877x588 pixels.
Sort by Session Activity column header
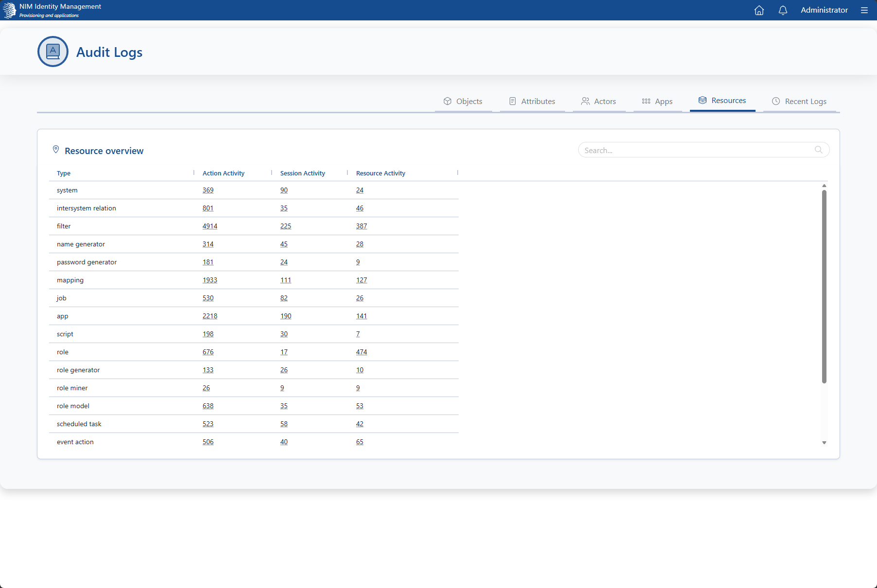coord(303,173)
